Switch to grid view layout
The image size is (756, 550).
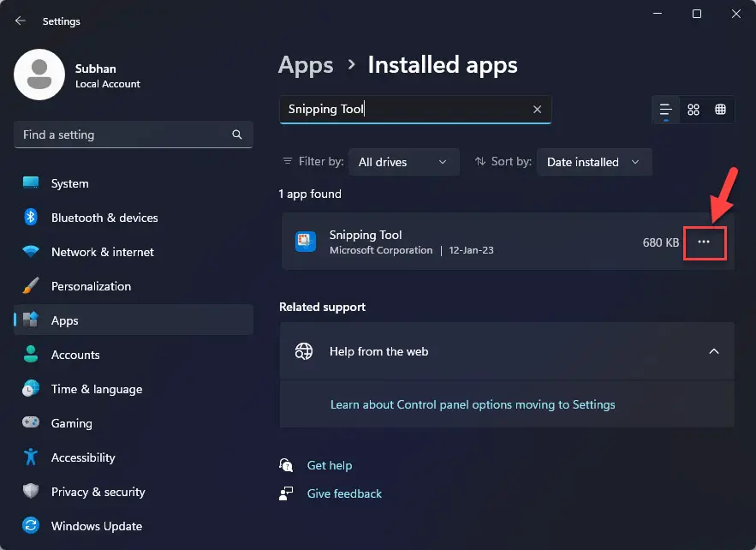click(693, 110)
